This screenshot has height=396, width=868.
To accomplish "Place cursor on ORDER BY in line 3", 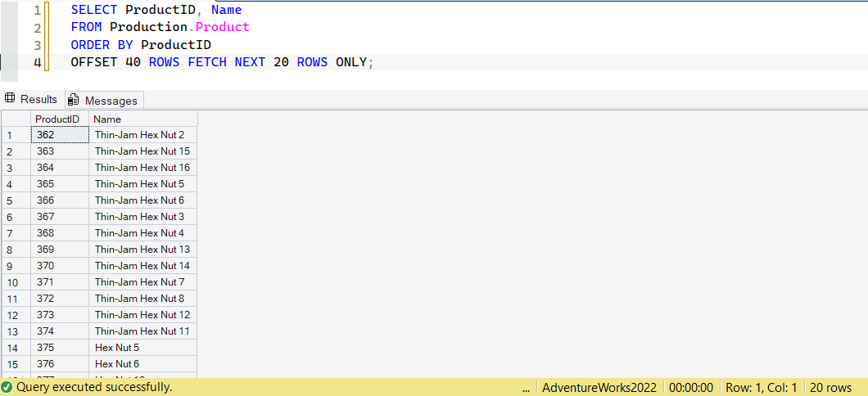I will [102, 45].
